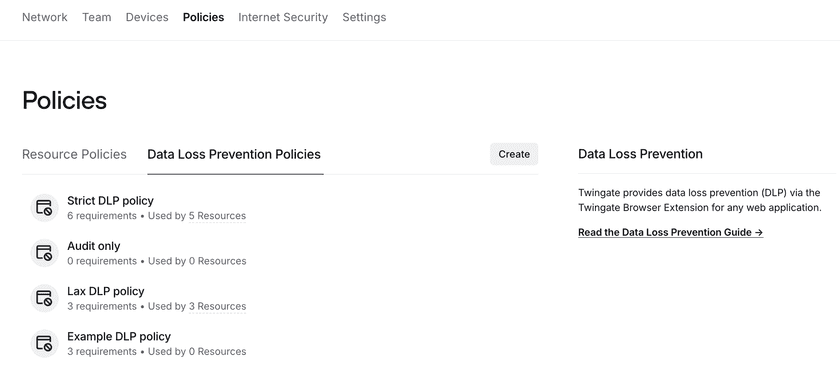Read the Data Loss Prevention Guide

(x=671, y=232)
